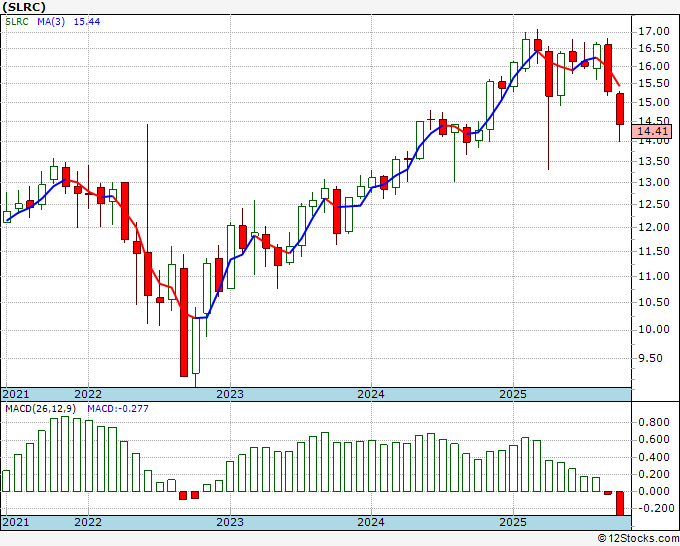Click the SLRC legend label
The image size is (680, 546).
tap(17, 22)
